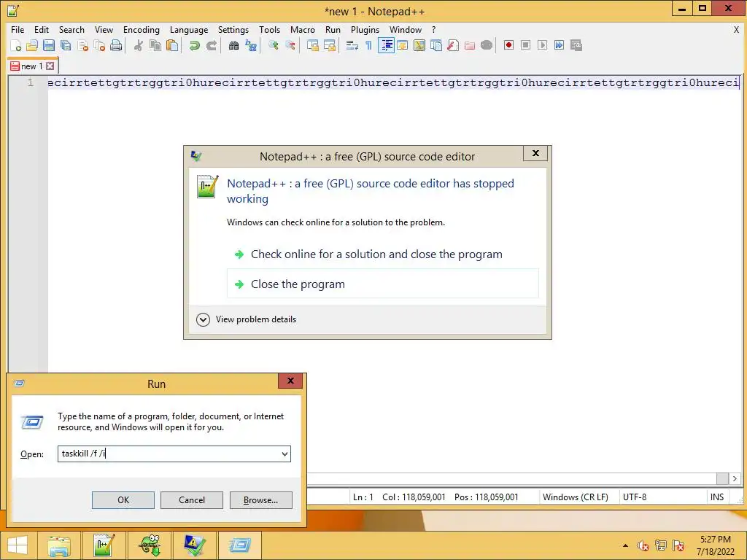Click the muted volume tray icon
Screen dimensions: 747x560
coord(643,545)
